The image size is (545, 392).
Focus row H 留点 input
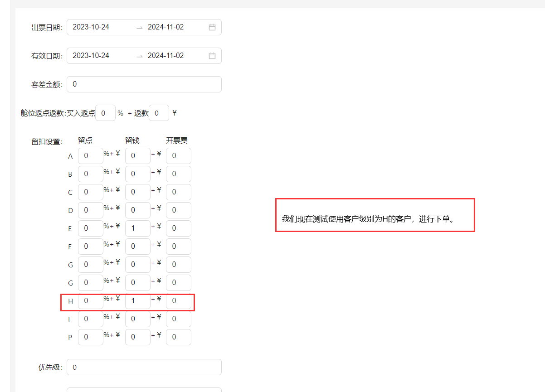(x=91, y=301)
